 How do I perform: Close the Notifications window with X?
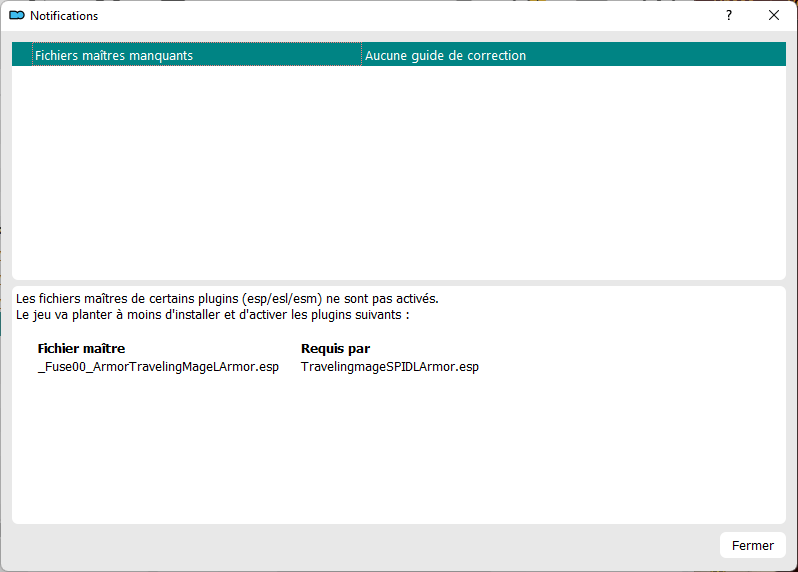773,16
